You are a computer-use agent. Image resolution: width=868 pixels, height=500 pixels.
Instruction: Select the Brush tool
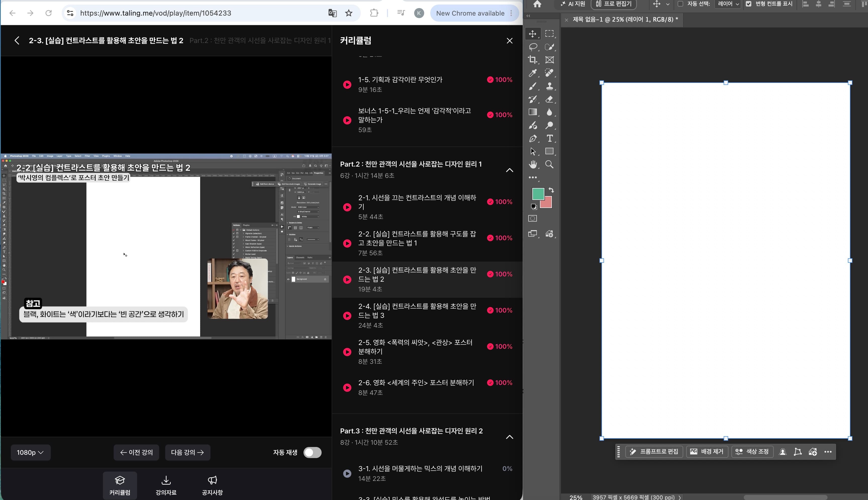[533, 86]
